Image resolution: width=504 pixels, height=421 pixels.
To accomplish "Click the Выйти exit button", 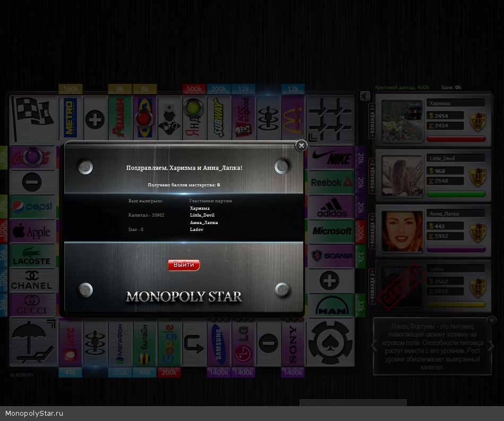I will point(184,265).
